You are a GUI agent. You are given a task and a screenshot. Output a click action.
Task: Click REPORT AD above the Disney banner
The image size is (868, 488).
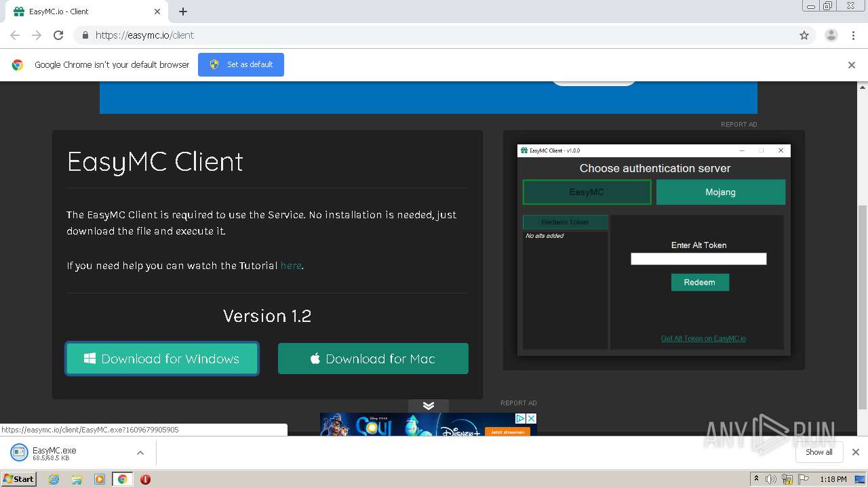(x=519, y=403)
